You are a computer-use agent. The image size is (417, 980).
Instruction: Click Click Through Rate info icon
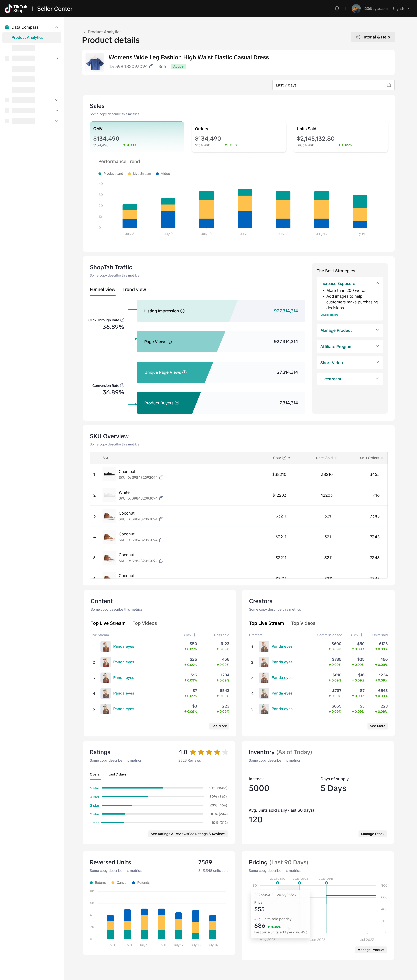122,320
